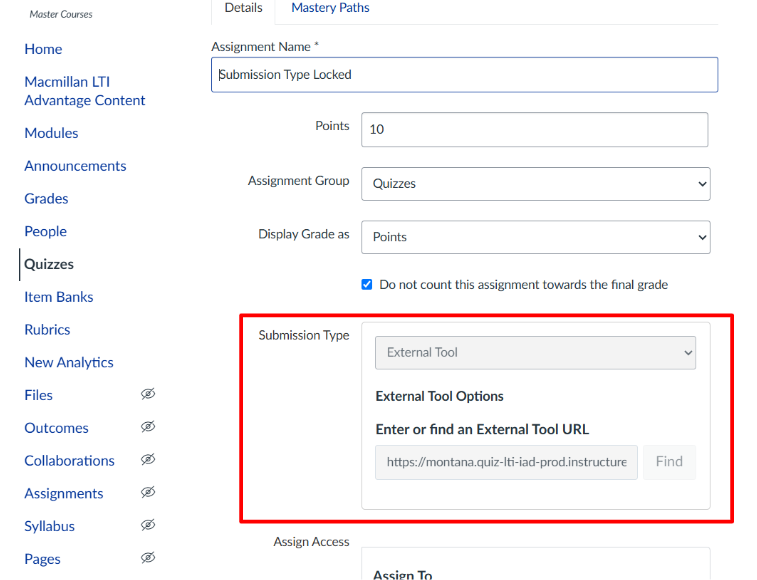Go to Item Banks in course menu

(x=59, y=297)
